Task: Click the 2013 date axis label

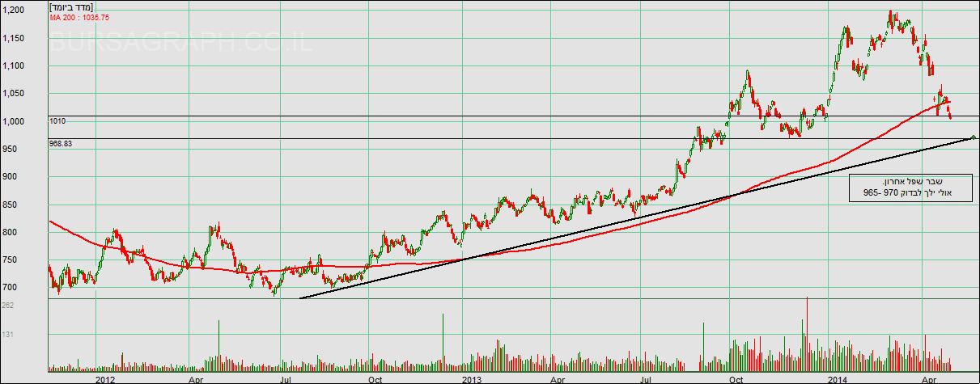Action: [x=473, y=378]
